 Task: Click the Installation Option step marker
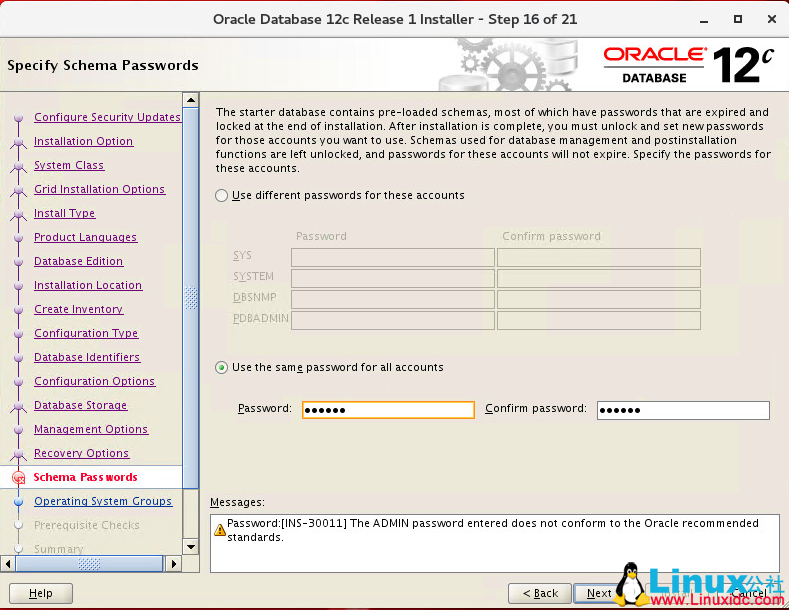19,143
